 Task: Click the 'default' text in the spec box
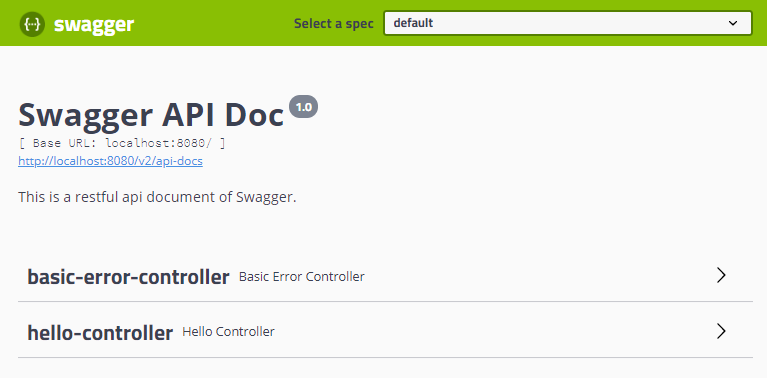(413, 23)
